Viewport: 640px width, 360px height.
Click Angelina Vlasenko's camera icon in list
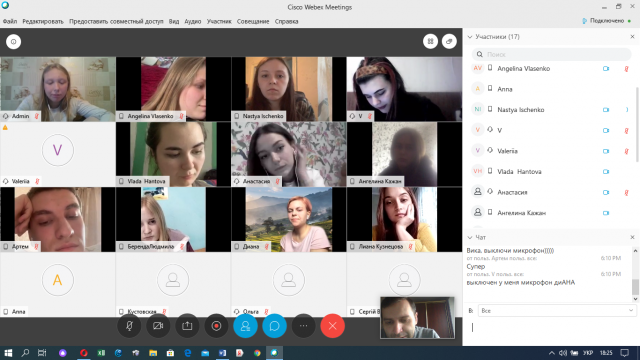click(606, 69)
